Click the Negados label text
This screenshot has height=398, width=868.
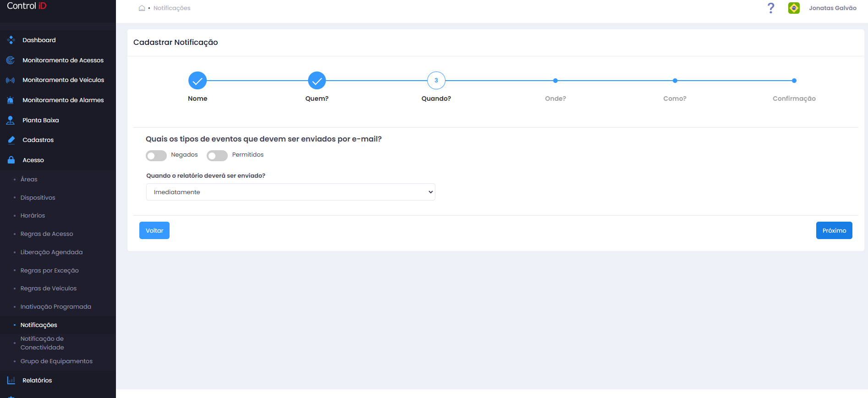coord(184,155)
